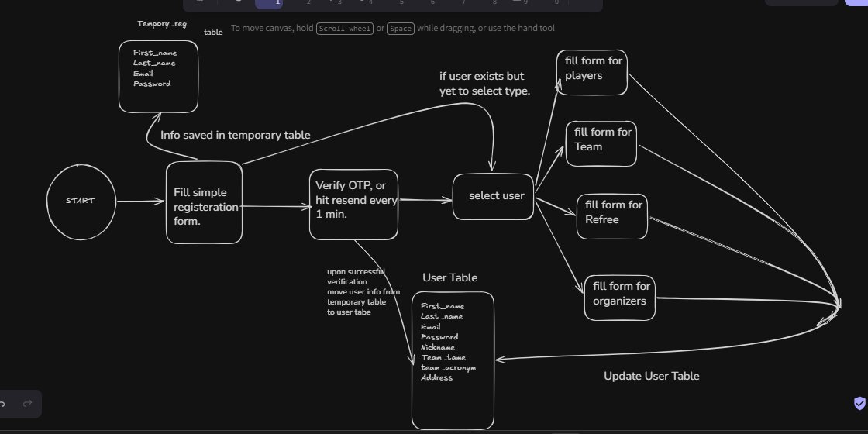This screenshot has height=434, width=868.
Task: Select 'fill form for players' text
Action: (594, 68)
